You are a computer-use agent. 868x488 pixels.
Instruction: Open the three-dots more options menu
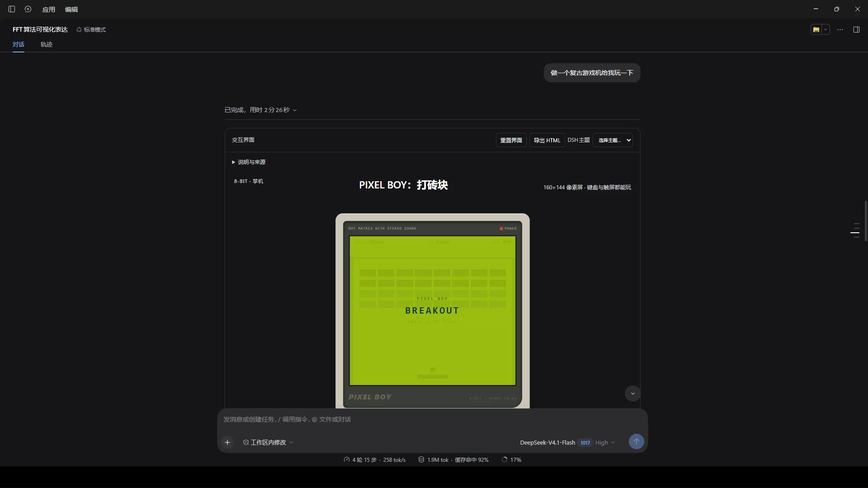point(840,29)
